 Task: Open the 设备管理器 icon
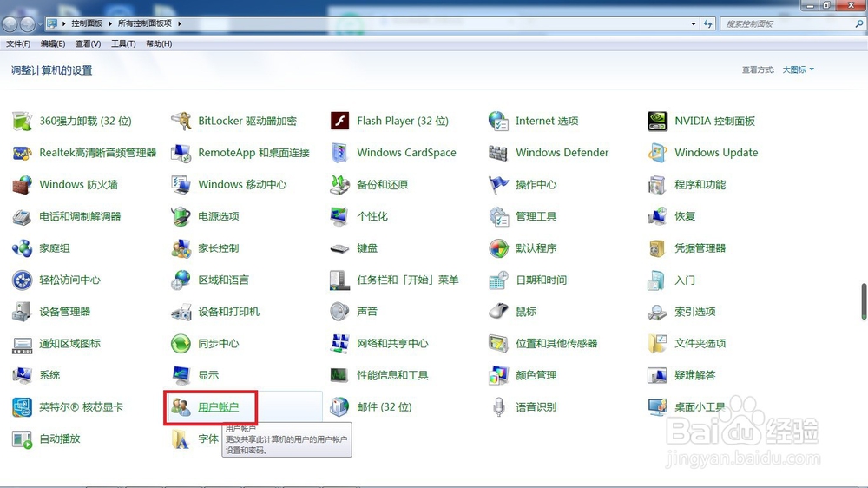click(x=23, y=312)
